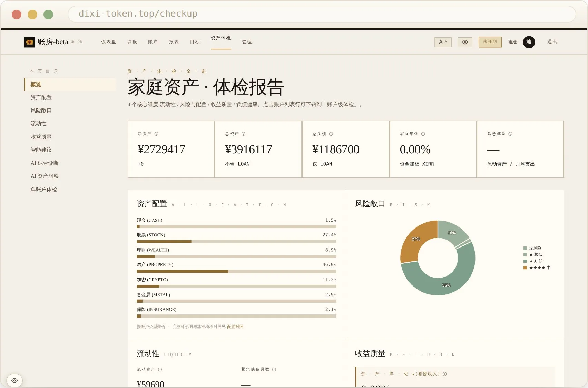Click the browser address bar
The image size is (588, 388).
point(322,14)
